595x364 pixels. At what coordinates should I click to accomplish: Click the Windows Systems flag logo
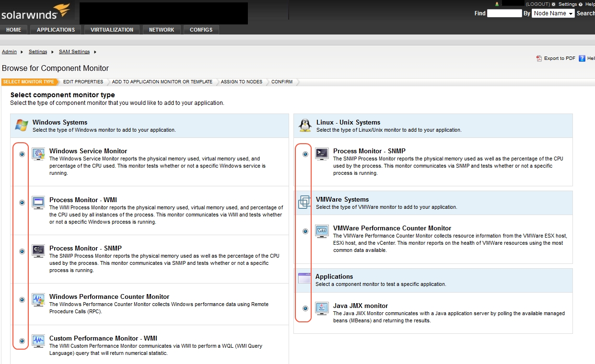click(x=22, y=125)
